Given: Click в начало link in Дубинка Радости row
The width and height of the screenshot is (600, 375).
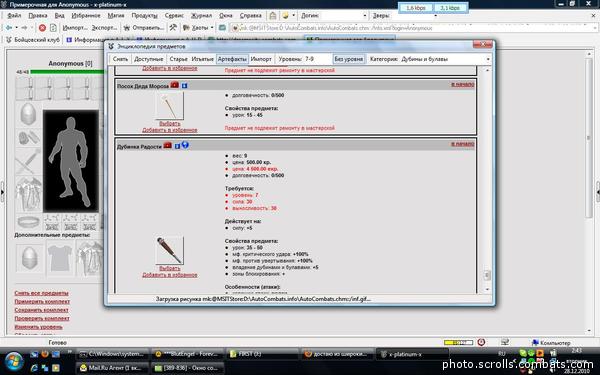Looking at the screenshot, I should (463, 144).
